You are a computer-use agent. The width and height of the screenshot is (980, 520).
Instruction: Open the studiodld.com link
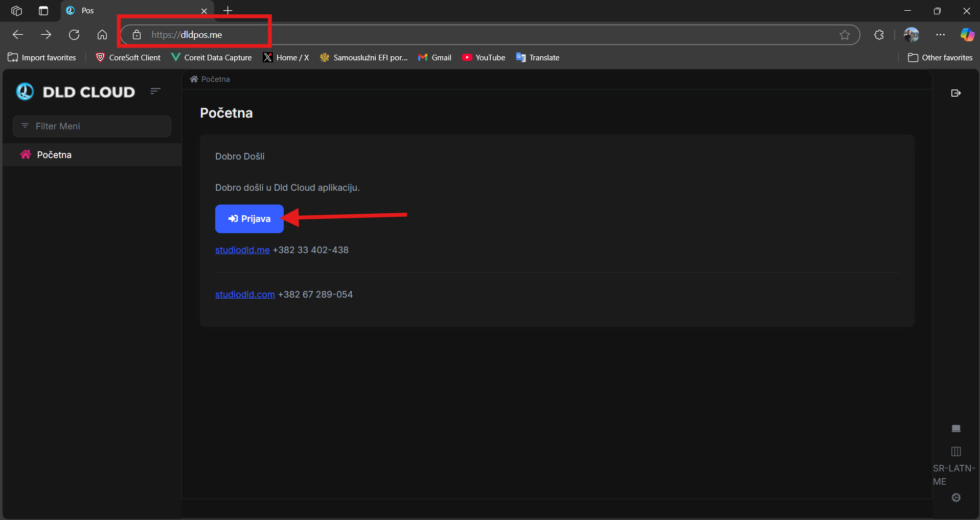tap(245, 295)
